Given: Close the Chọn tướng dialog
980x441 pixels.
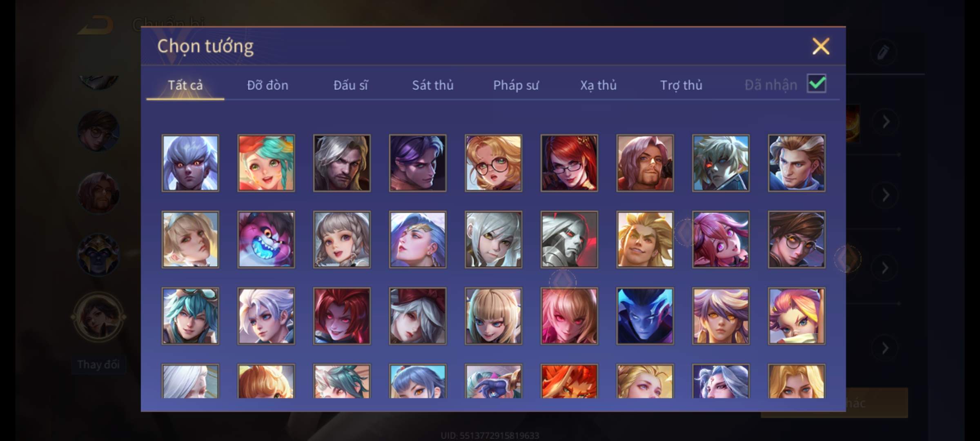Looking at the screenshot, I should (821, 46).
